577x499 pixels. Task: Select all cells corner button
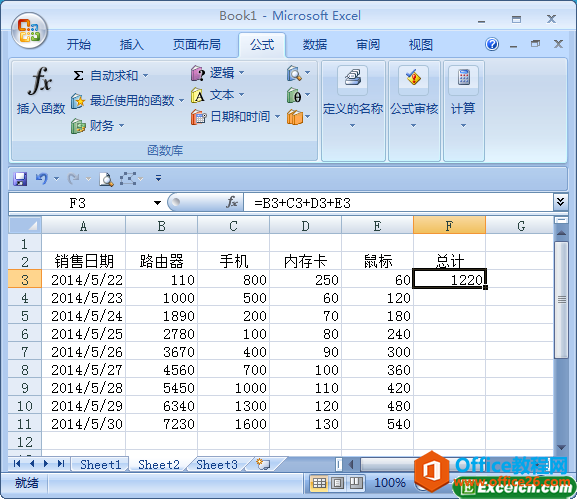[25, 226]
